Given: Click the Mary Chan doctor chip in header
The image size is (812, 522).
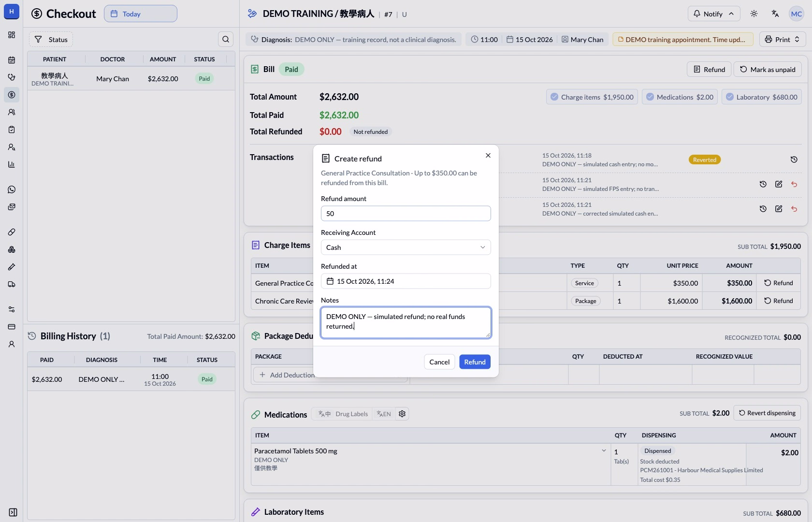Looking at the screenshot, I should point(582,39).
